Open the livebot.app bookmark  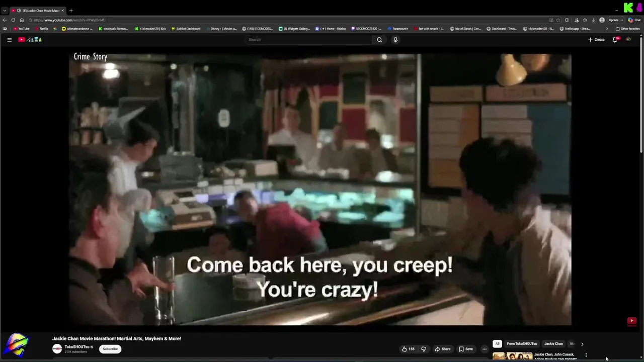click(576, 29)
